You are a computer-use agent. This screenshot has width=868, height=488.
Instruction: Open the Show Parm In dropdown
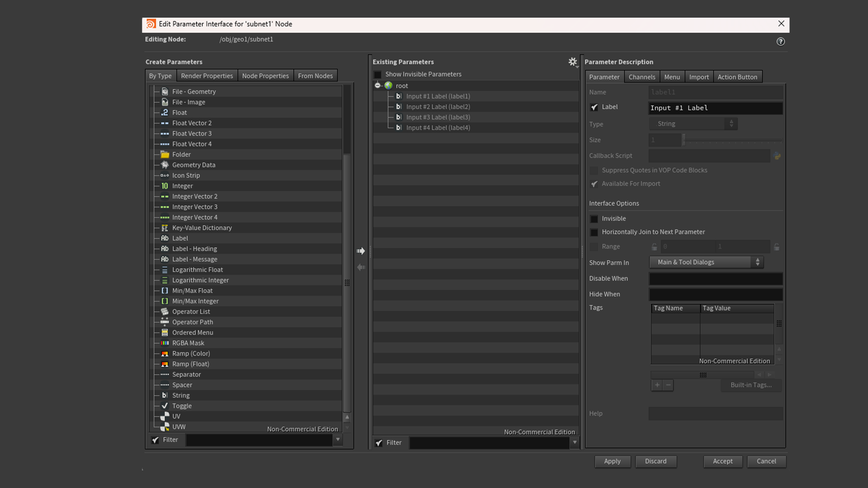click(706, 263)
